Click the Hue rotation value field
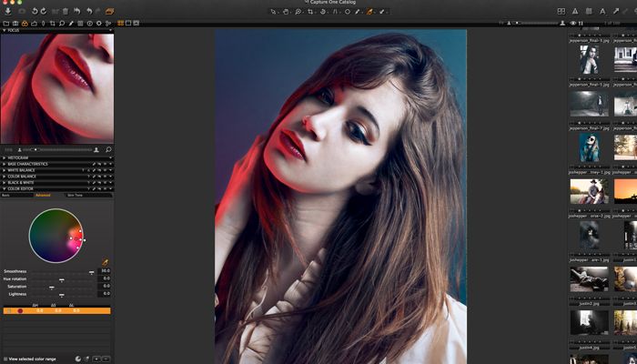This screenshot has height=364, width=637. click(x=104, y=278)
